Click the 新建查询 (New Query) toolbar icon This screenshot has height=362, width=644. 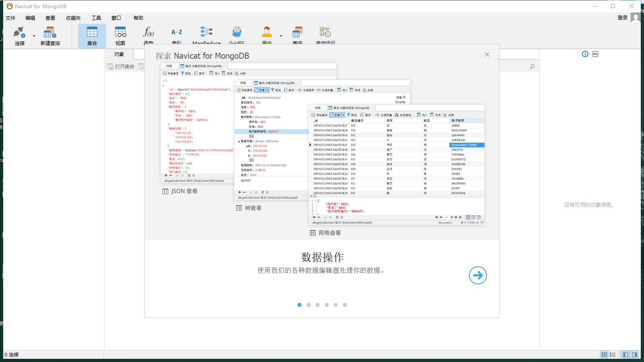tap(50, 33)
